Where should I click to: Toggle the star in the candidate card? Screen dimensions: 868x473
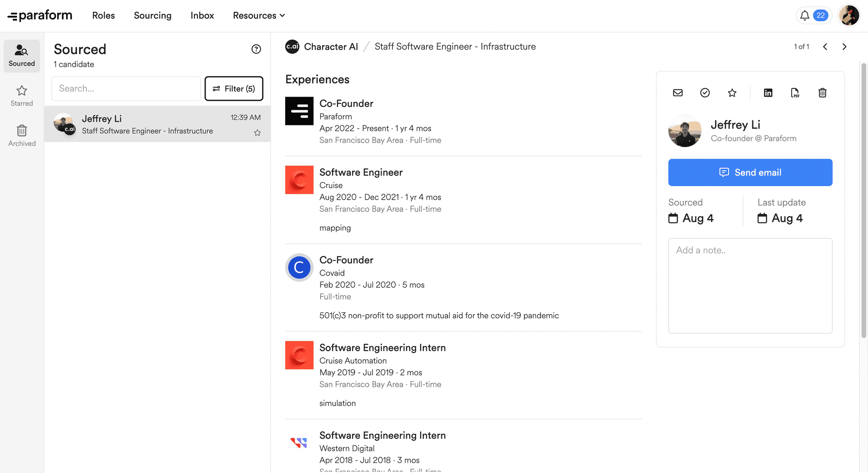click(x=732, y=93)
